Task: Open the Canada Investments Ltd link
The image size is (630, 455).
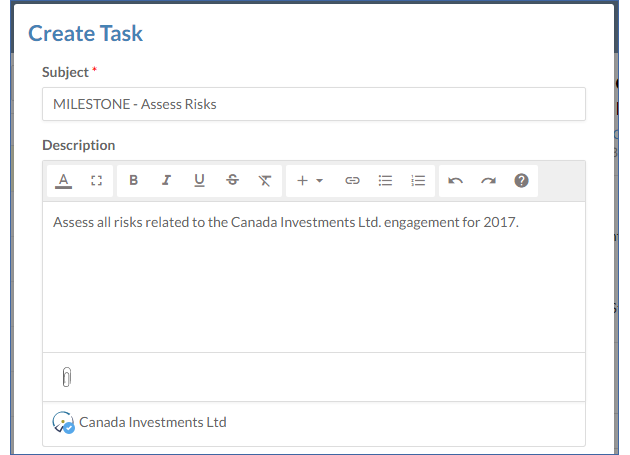Action: (x=153, y=422)
